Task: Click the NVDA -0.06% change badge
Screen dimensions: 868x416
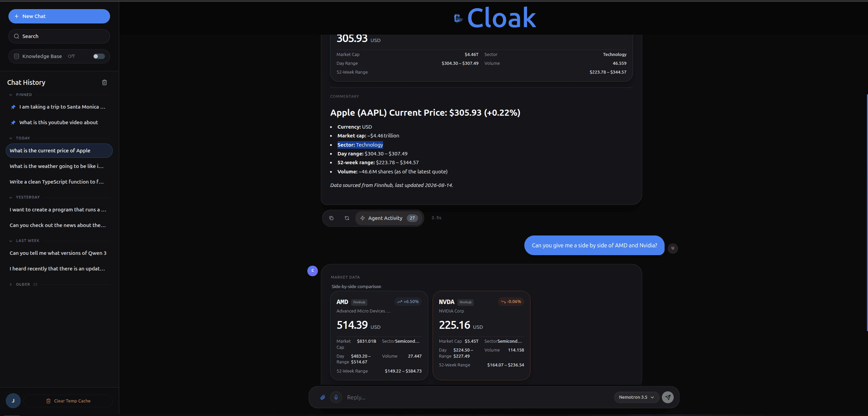Action: click(x=511, y=302)
